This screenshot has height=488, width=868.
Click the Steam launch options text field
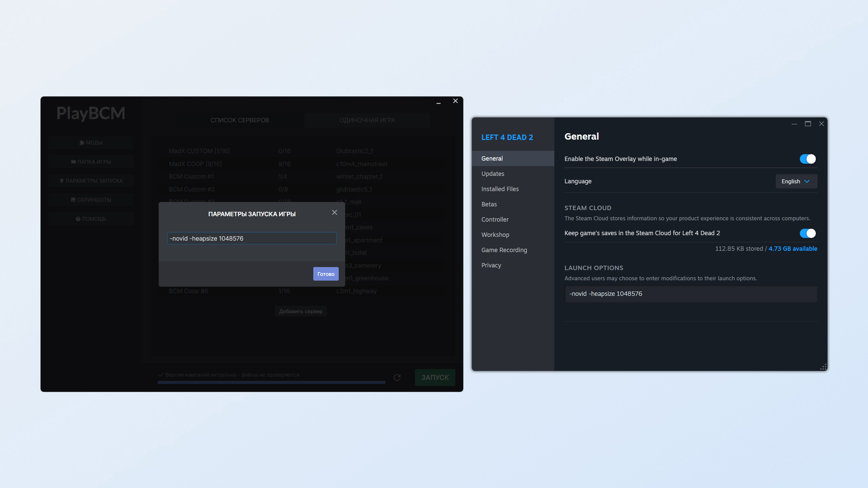tap(690, 294)
